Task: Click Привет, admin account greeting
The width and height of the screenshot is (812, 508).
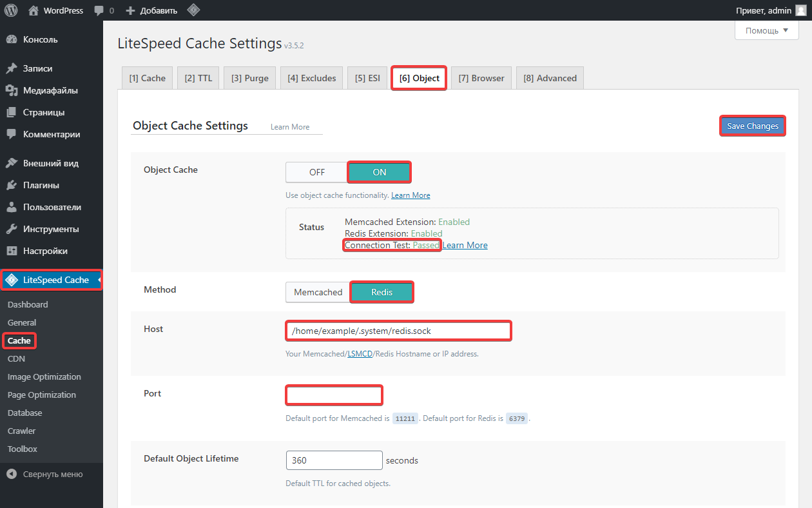Action: (x=764, y=11)
